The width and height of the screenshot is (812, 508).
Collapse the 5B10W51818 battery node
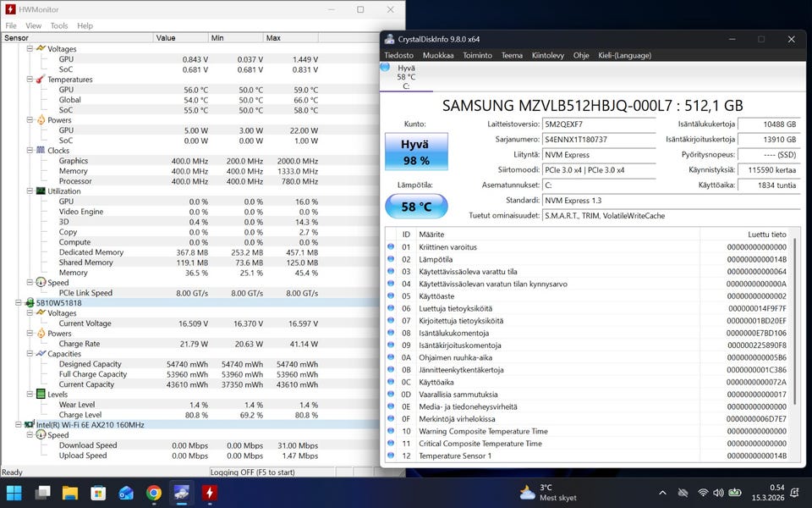[x=19, y=303]
